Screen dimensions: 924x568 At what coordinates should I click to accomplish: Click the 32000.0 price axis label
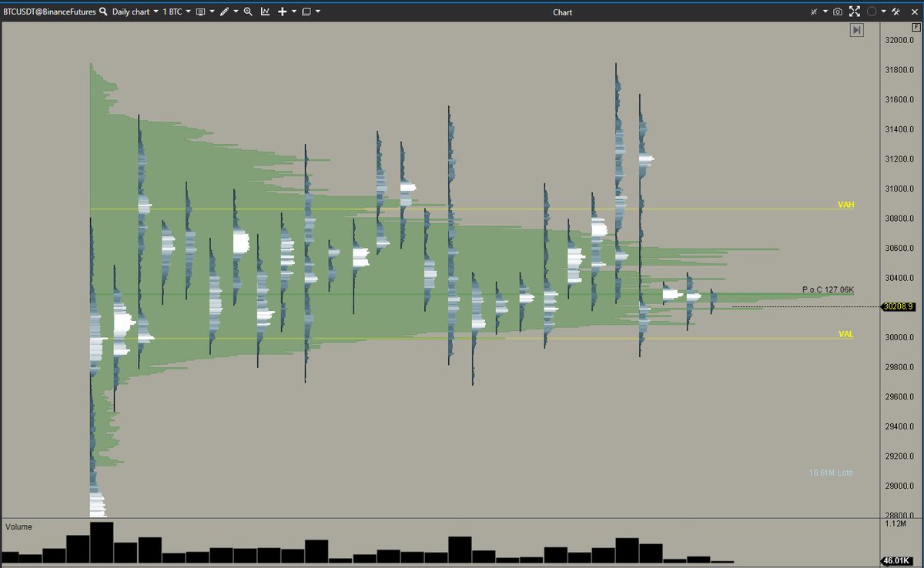(899, 40)
